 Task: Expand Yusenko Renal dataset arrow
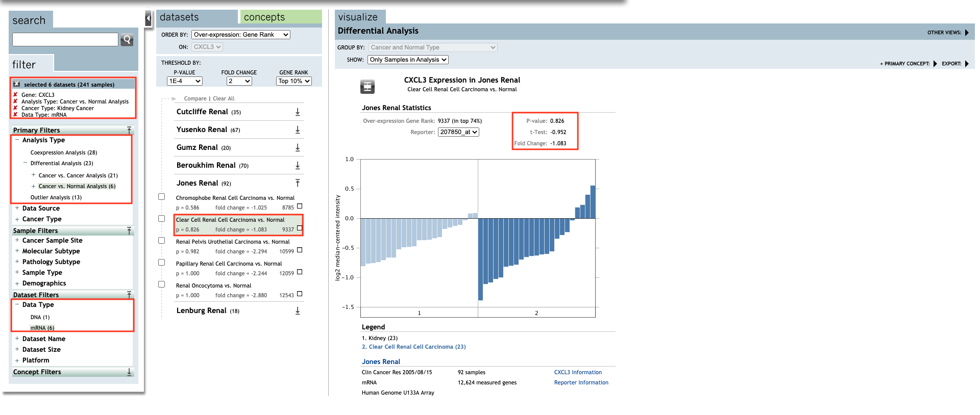coord(298,129)
